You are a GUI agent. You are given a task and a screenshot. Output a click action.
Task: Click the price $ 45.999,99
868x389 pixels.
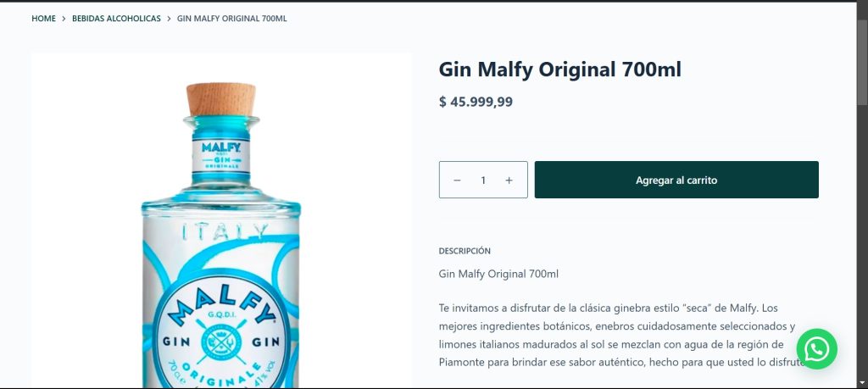(x=476, y=102)
